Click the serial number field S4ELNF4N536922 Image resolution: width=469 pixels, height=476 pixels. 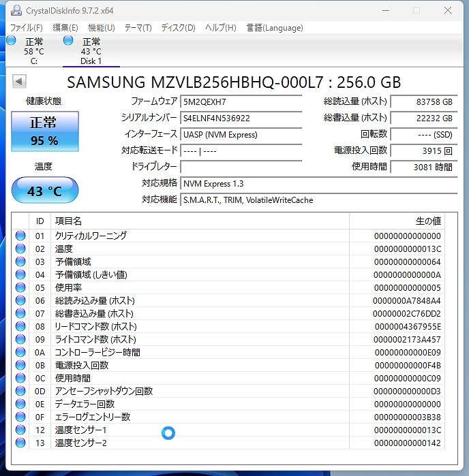coord(241,118)
